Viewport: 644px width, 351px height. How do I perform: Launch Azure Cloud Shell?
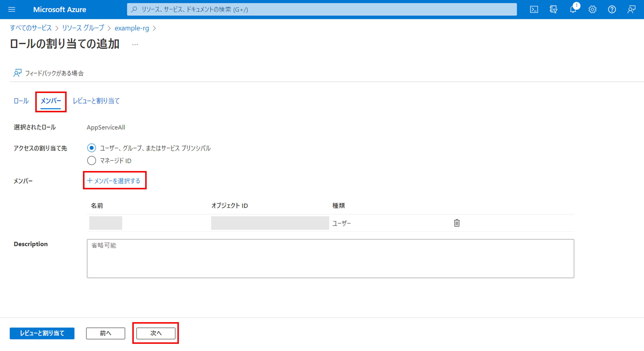[534, 10]
